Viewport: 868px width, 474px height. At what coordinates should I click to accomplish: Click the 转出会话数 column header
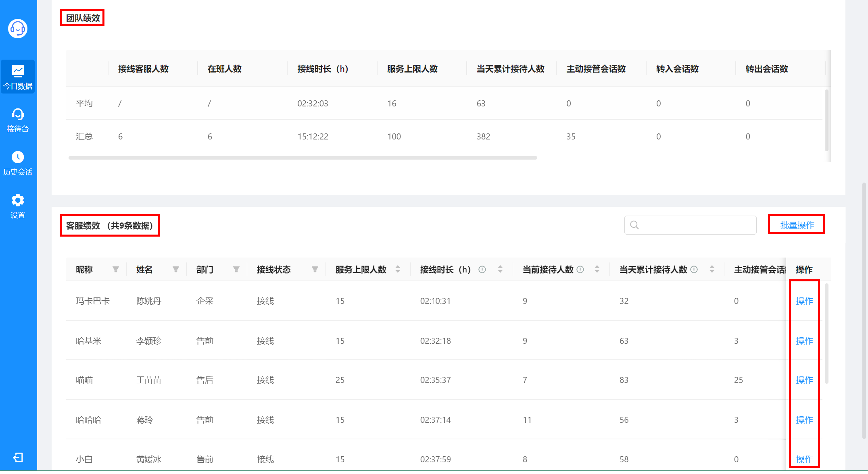[x=767, y=69]
